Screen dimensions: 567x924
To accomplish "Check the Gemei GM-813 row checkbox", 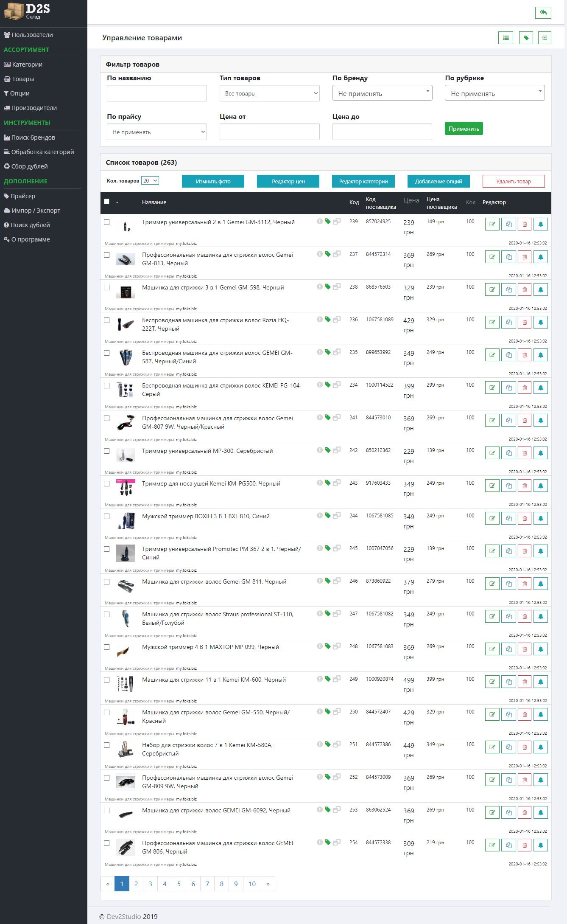I will point(107,255).
